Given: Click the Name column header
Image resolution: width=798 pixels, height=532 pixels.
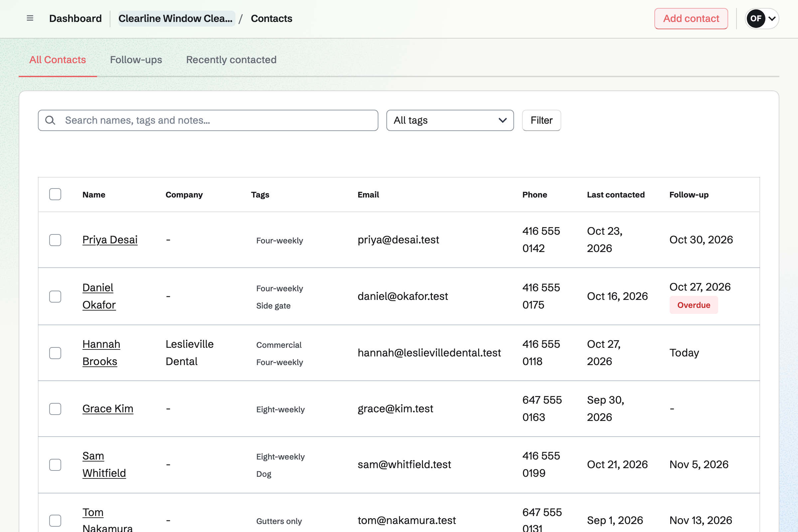Looking at the screenshot, I should [x=94, y=195].
